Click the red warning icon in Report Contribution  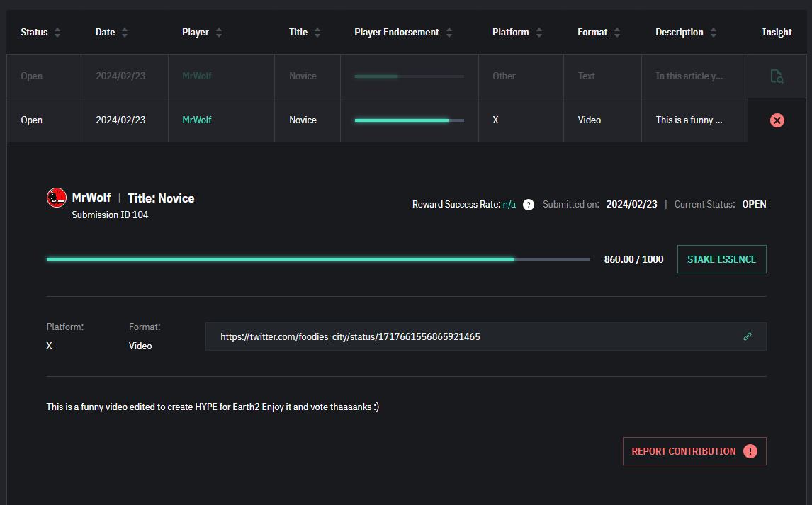pyautogui.click(x=750, y=451)
